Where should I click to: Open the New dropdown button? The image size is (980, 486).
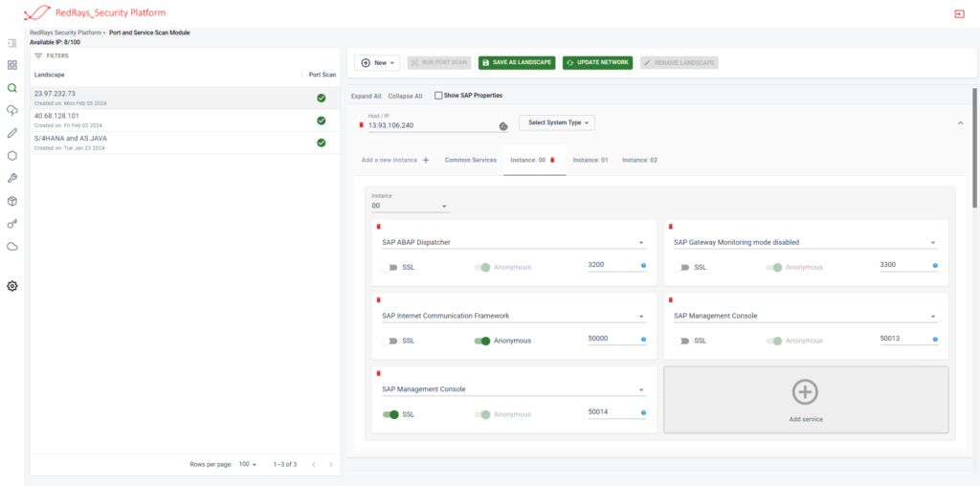click(377, 63)
